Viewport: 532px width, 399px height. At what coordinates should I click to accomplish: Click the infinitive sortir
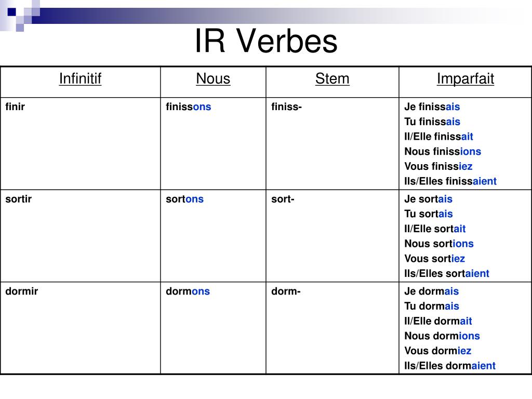pos(18,199)
